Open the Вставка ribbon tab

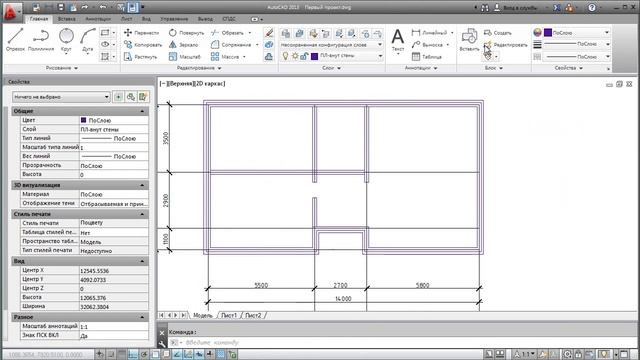pyautogui.click(x=67, y=19)
